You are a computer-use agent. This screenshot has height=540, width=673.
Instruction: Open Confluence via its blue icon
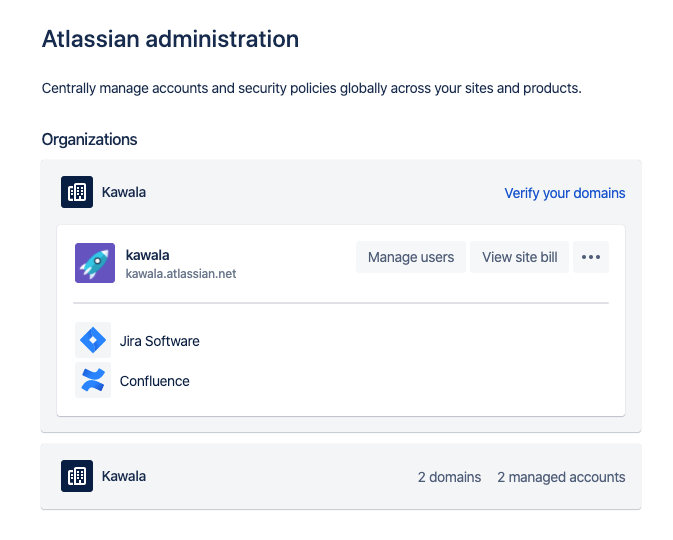(x=93, y=380)
